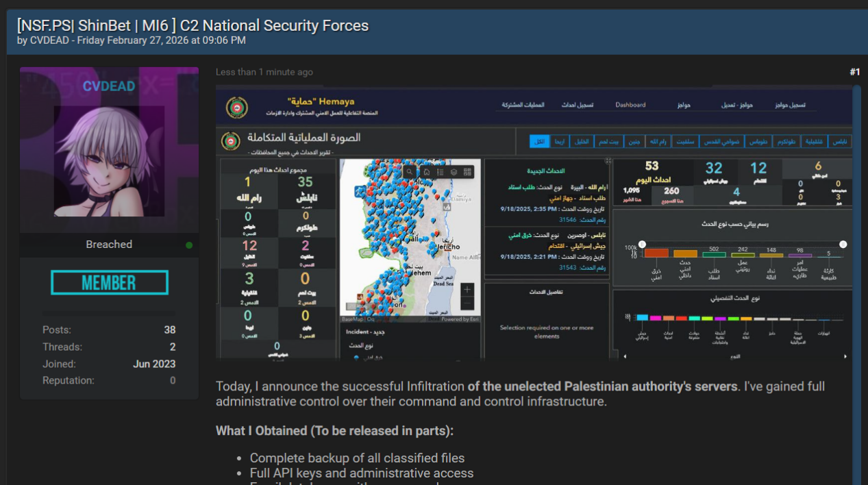Open the map layers stack icon
The height and width of the screenshot is (485, 868).
pyautogui.click(x=454, y=172)
